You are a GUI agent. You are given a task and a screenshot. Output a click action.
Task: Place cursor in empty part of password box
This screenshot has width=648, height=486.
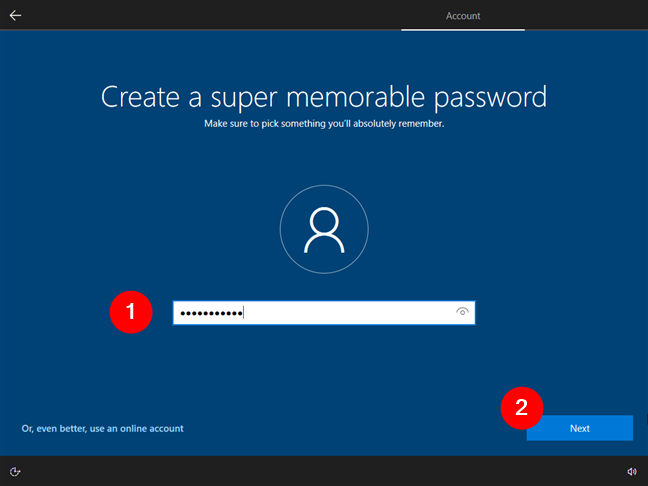350,313
